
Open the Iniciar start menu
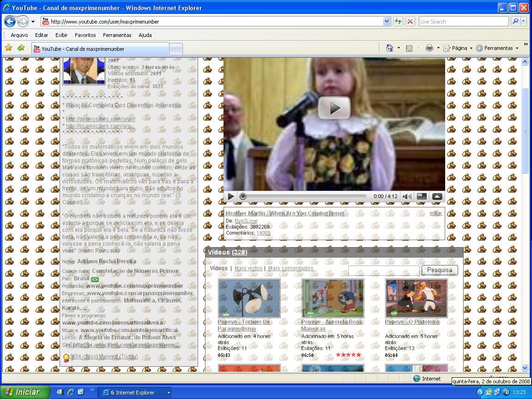(25, 392)
